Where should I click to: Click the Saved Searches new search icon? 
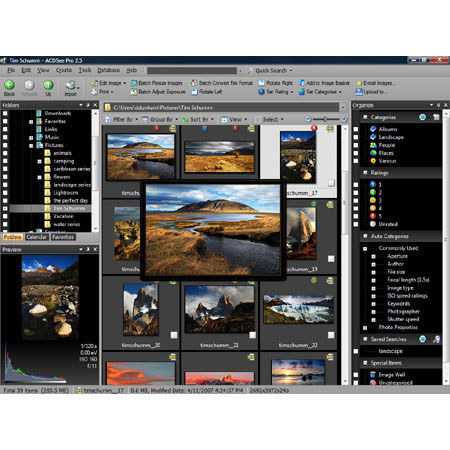pyautogui.click(x=423, y=339)
